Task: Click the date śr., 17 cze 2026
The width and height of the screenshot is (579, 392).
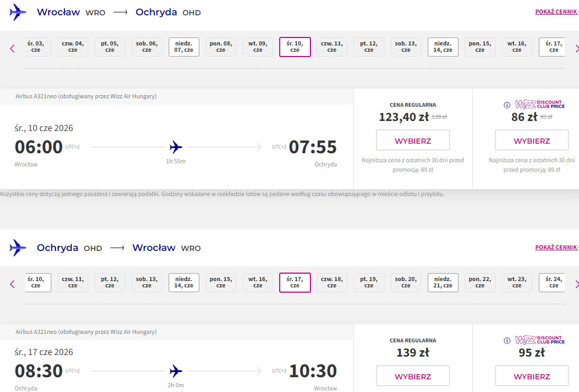Action: coord(44,352)
